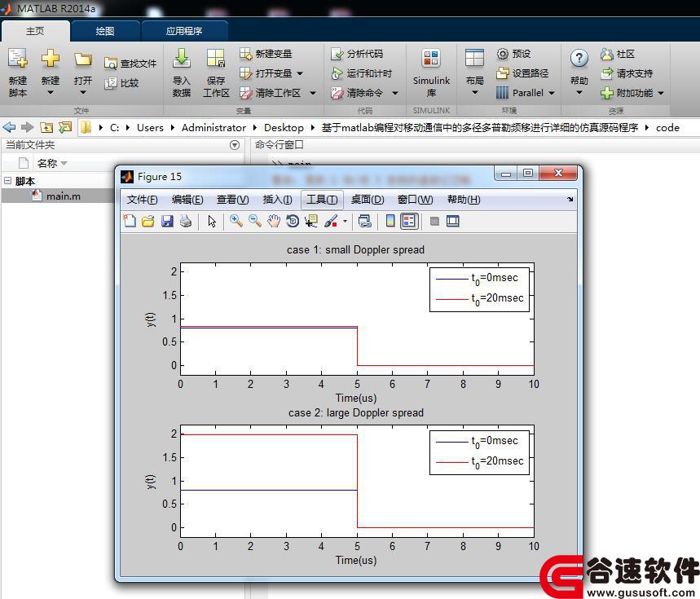
Task: Toggle the Hide Plot Tools button
Action: 434,221
